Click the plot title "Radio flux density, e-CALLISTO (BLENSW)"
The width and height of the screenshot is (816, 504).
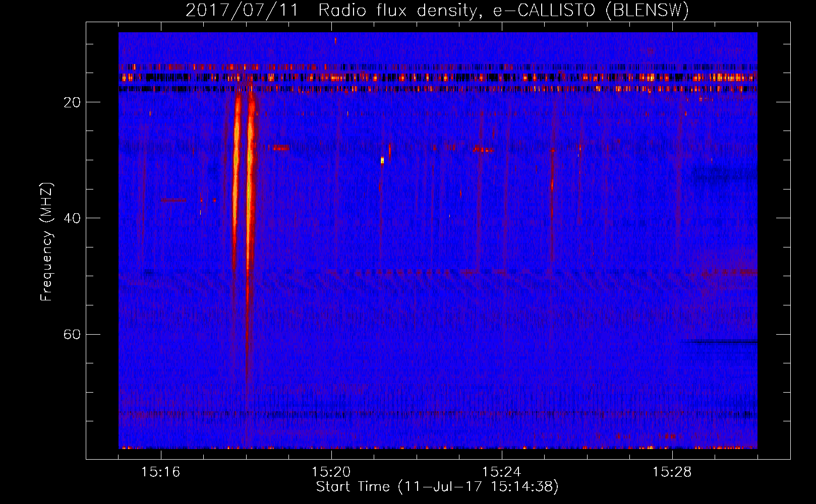coord(503,10)
